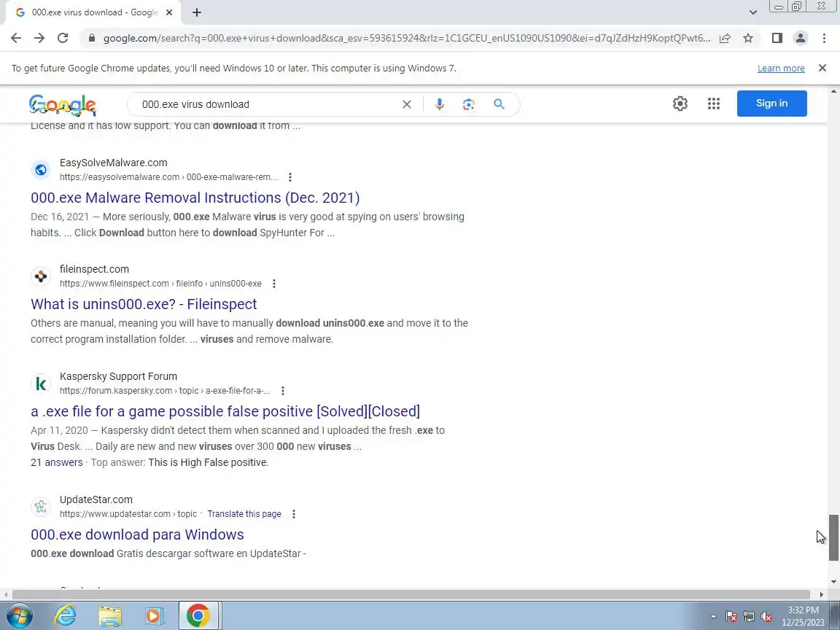Open Windows Explorer from taskbar
840x630 pixels.
[110, 615]
